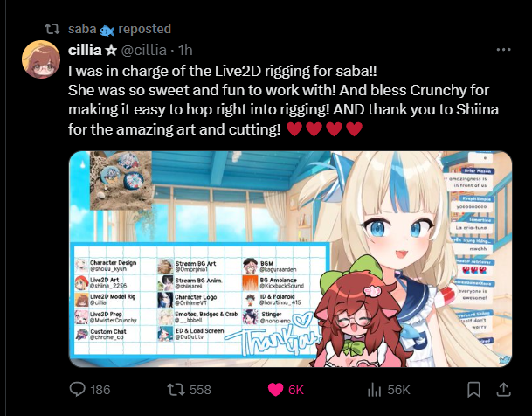This screenshot has height=416, width=532.
Task: Open the view analytics bar chart icon
Action: (x=375, y=390)
